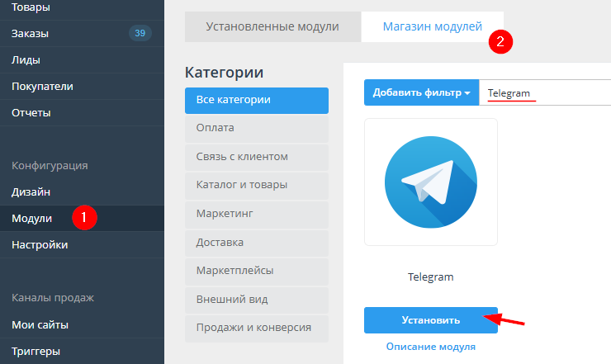This screenshot has width=611, height=364.
Task: Select the Каталог и товары category
Action: (x=257, y=186)
